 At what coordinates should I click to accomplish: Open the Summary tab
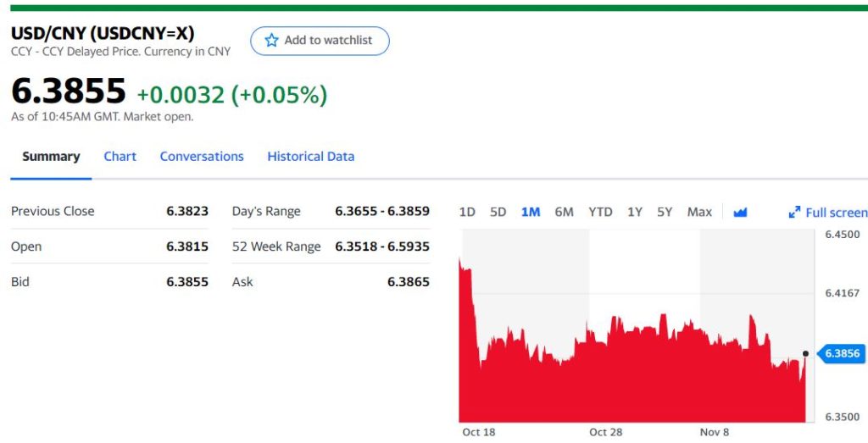(x=51, y=157)
